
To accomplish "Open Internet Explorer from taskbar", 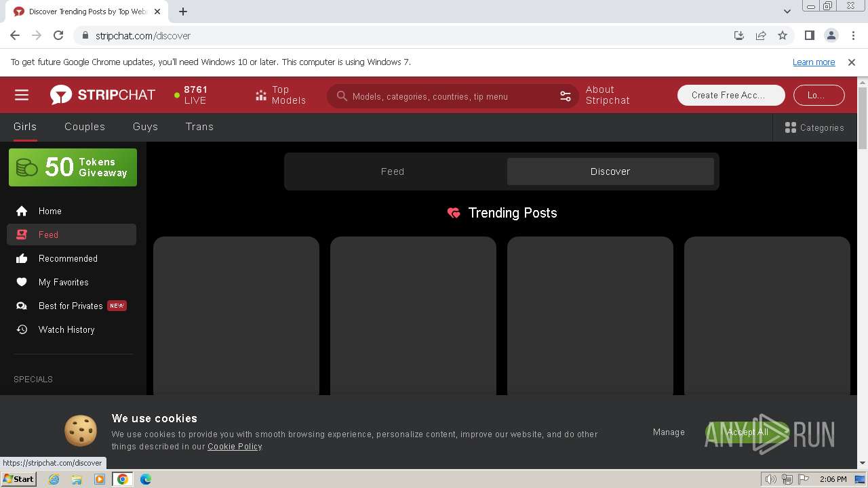I will (54, 479).
